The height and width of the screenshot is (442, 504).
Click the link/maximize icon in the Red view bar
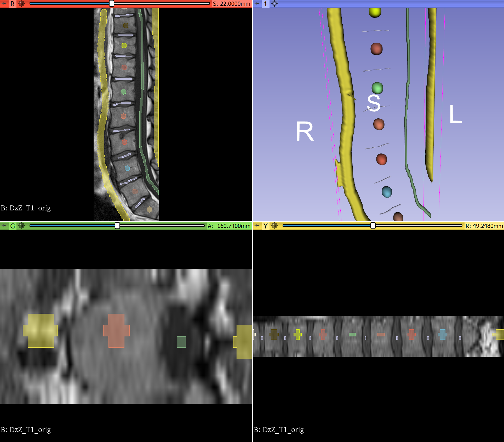pos(21,4)
